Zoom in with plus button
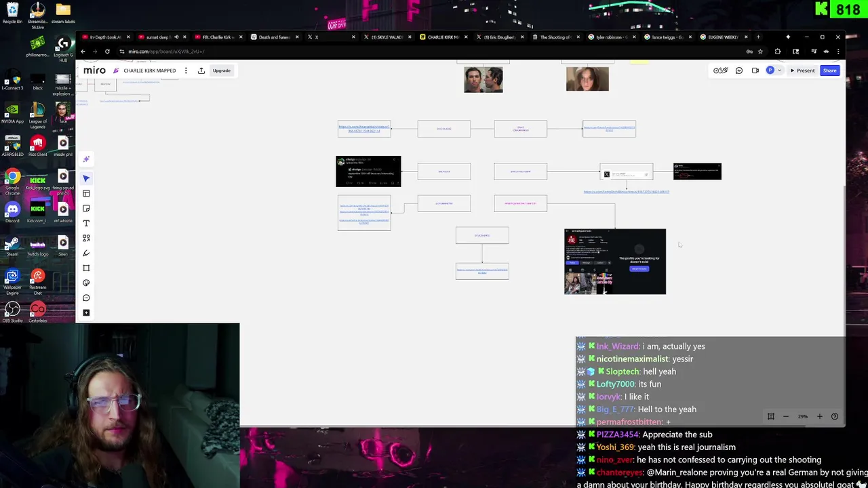868x488 pixels. pos(819,416)
